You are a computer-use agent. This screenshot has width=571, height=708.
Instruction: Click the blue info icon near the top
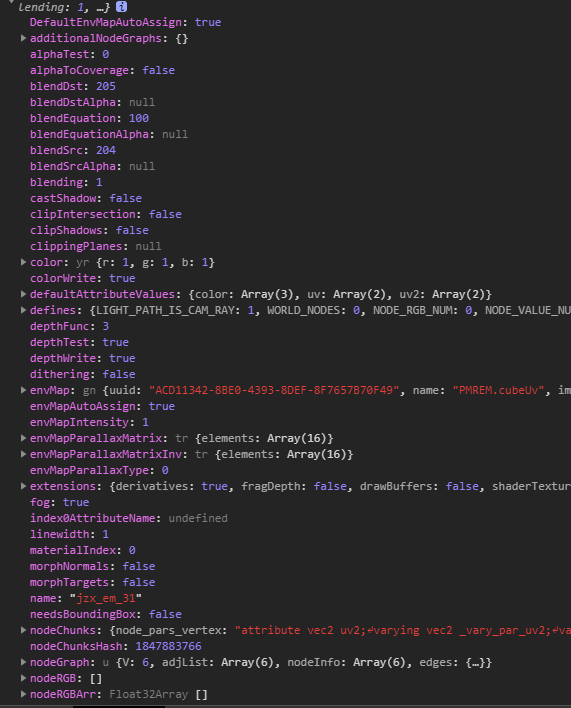pos(121,7)
